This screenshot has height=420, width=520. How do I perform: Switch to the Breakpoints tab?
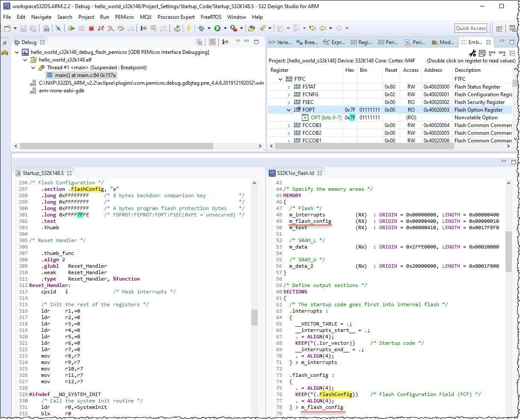pyautogui.click(x=306, y=42)
